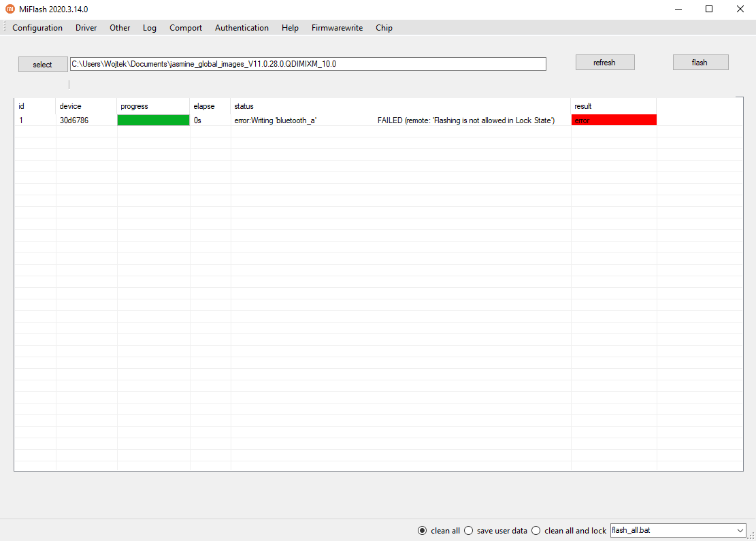
Task: Click status text 'error:Writing bluetooth_a'
Action: click(276, 120)
